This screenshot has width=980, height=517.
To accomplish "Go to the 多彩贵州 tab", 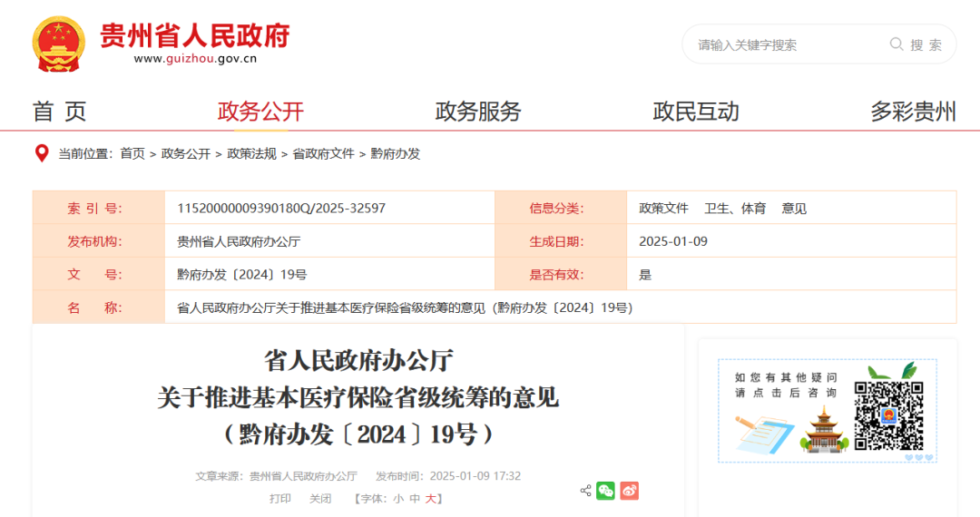I will pos(913,112).
